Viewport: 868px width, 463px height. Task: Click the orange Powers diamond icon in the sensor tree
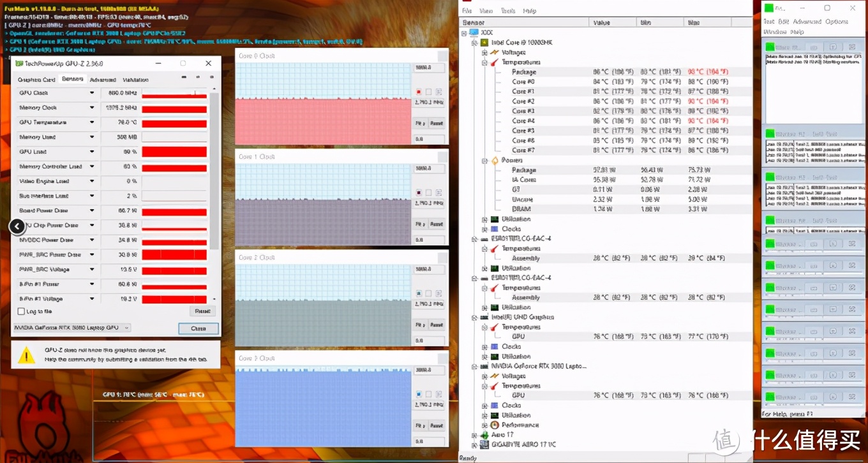pos(495,160)
